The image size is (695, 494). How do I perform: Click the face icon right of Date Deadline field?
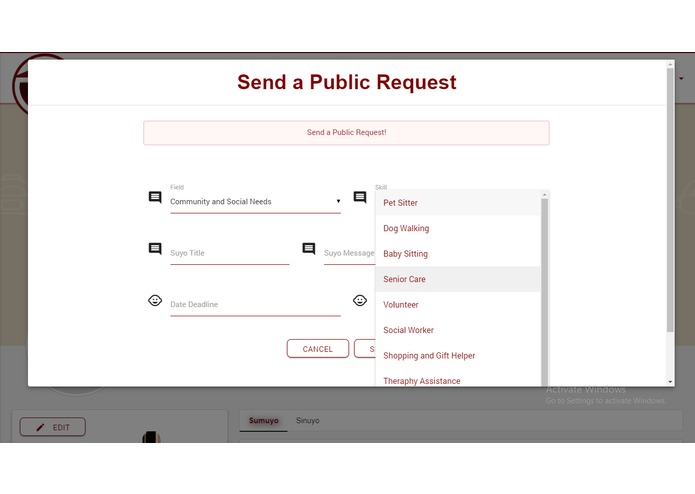pos(360,300)
